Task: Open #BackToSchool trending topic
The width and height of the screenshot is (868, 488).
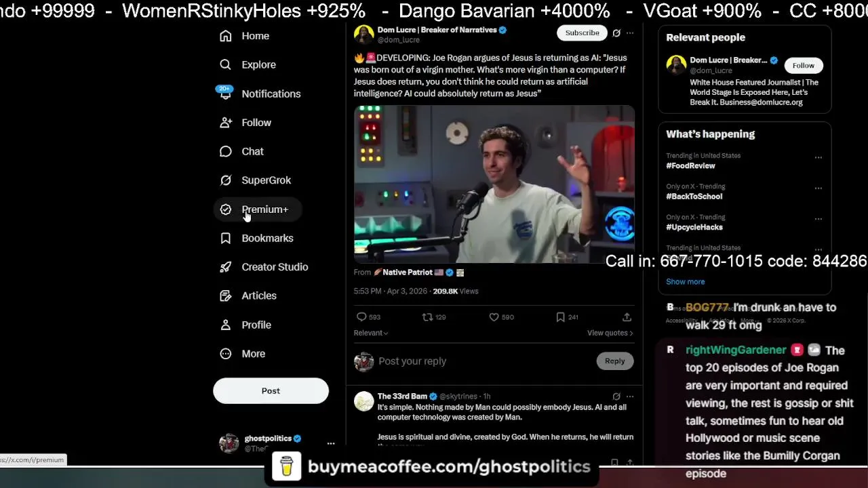Action: point(694,197)
